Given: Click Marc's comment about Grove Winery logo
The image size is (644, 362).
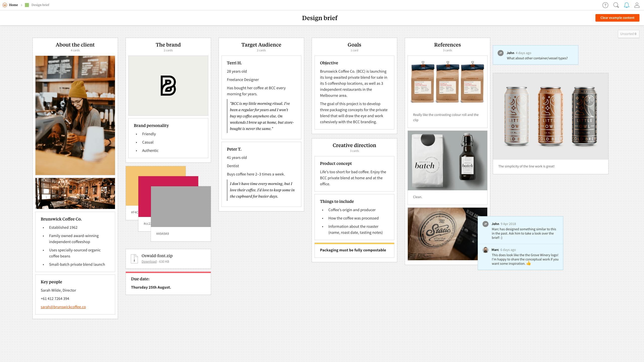Looking at the screenshot, I should pos(525,259).
